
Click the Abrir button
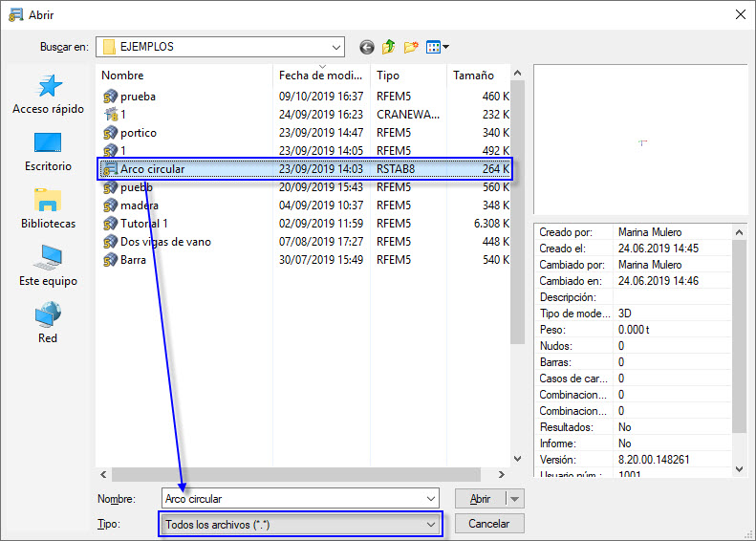tap(481, 499)
